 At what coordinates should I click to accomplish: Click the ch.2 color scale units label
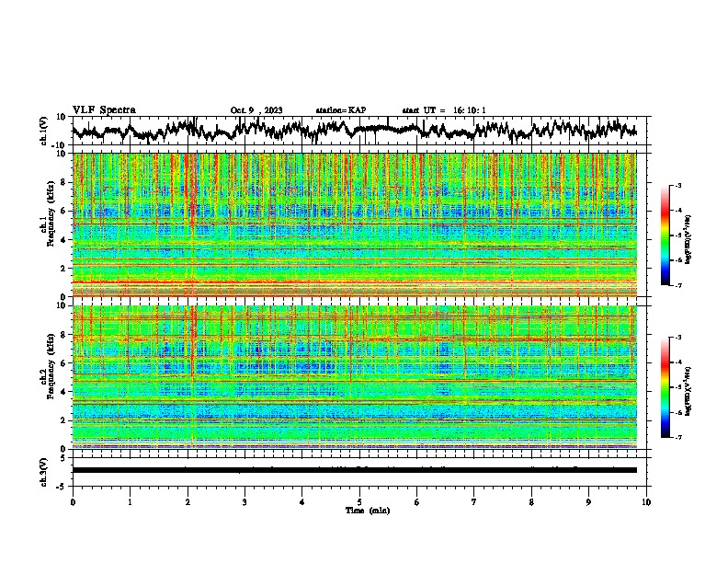[688, 391]
